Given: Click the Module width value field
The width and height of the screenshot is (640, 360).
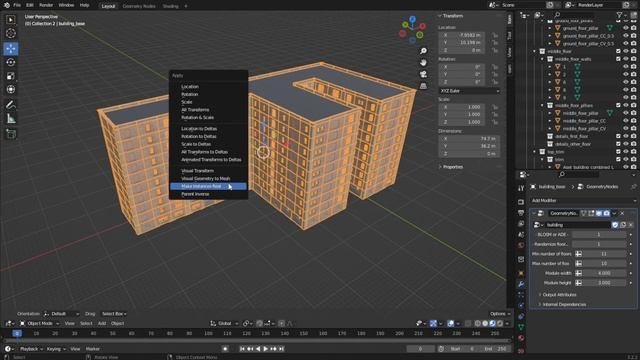Looking at the screenshot, I should coord(603,273).
